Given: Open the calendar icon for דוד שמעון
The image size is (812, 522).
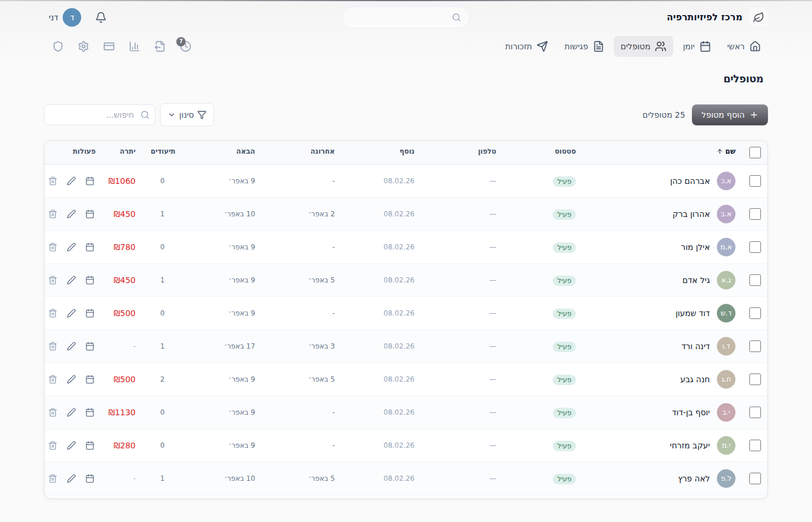Looking at the screenshot, I should (x=90, y=313).
